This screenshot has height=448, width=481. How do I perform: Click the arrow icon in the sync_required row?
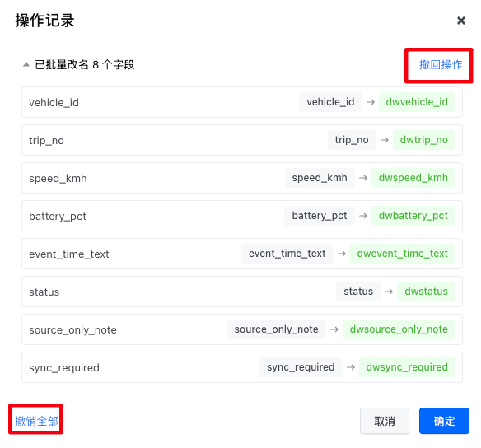point(351,367)
